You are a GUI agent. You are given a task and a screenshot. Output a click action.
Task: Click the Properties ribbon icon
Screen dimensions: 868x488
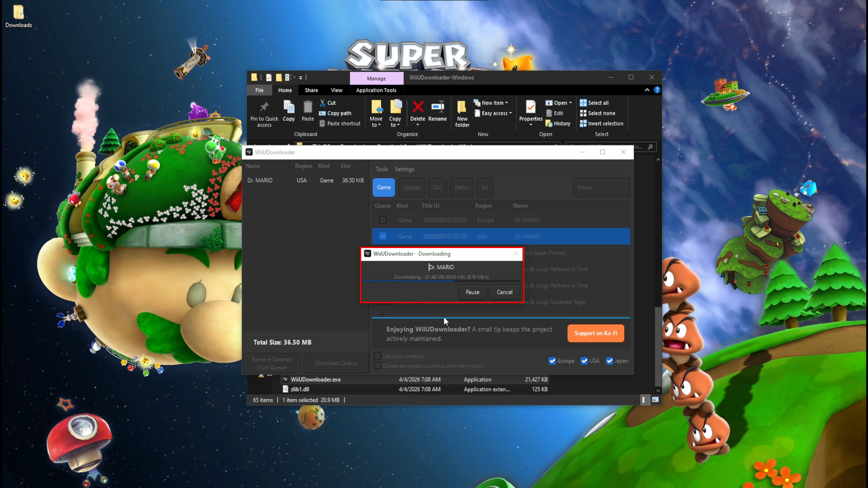tap(530, 107)
